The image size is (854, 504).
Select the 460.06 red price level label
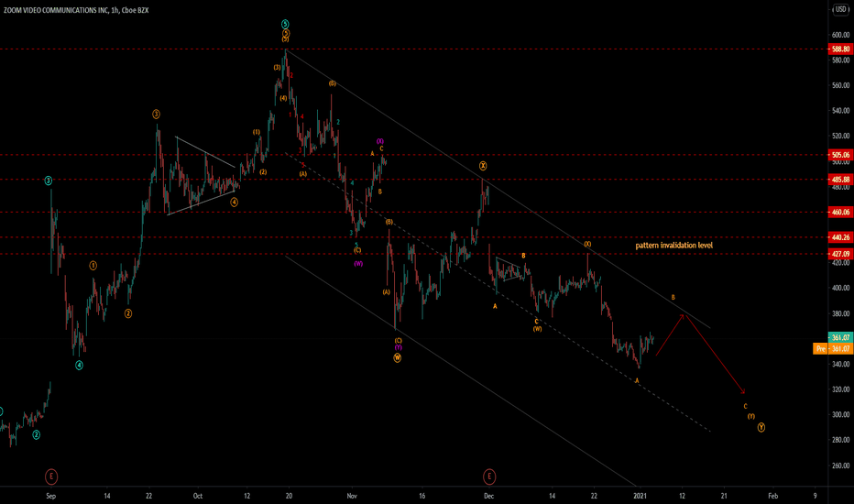click(x=840, y=212)
